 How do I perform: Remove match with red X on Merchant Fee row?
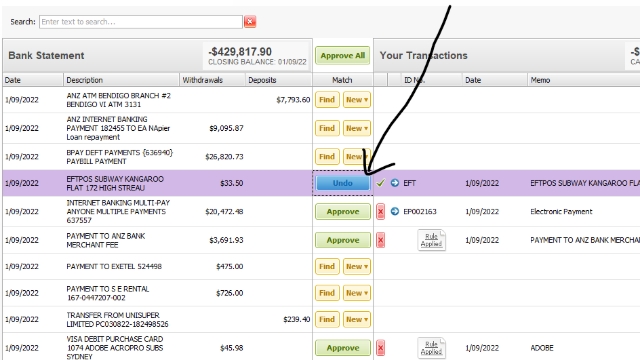tap(380, 240)
